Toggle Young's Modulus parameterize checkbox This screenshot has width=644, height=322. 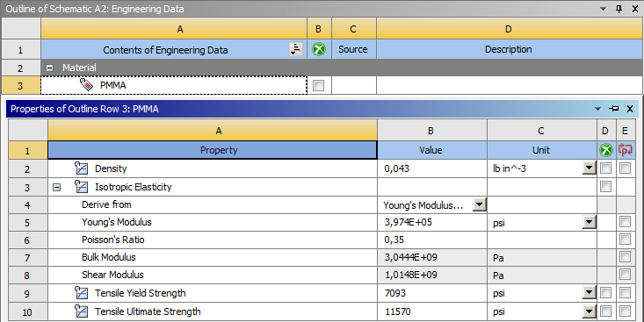pyautogui.click(x=625, y=222)
